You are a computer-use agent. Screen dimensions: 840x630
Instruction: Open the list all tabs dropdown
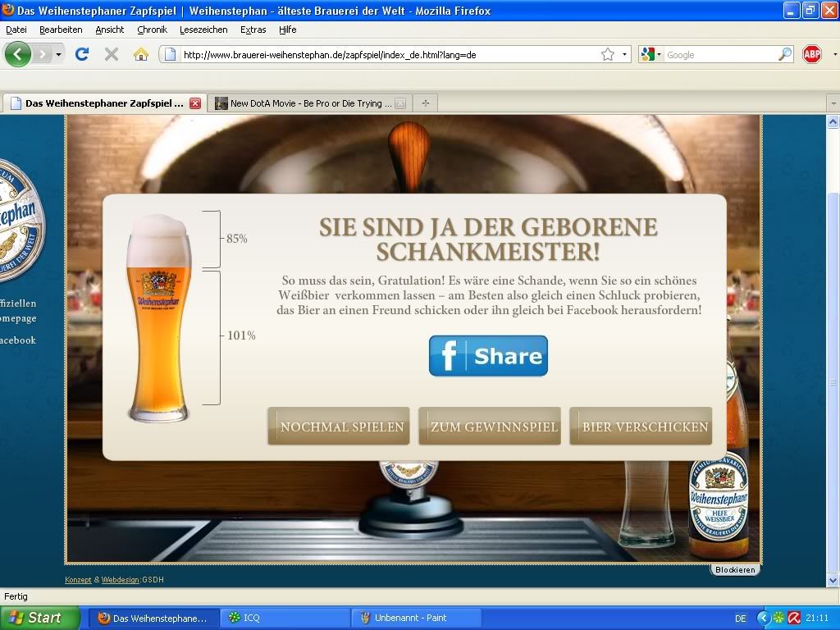[x=833, y=103]
